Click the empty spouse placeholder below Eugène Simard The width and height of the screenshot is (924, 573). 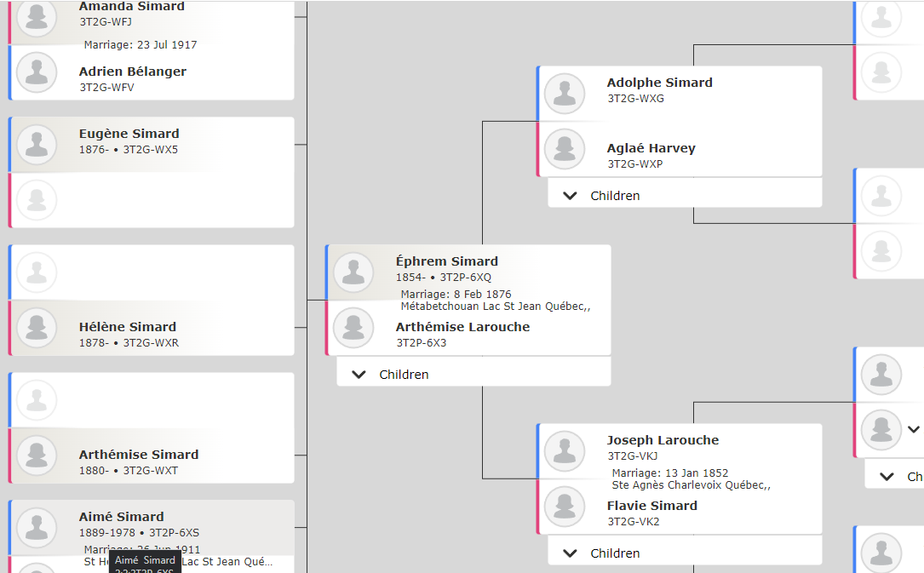pos(152,200)
